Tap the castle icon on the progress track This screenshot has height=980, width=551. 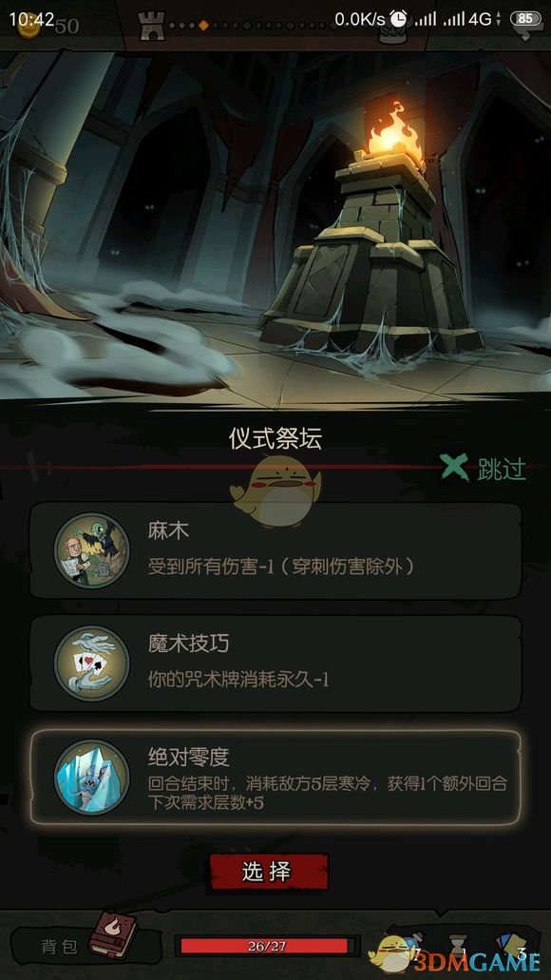(x=151, y=27)
